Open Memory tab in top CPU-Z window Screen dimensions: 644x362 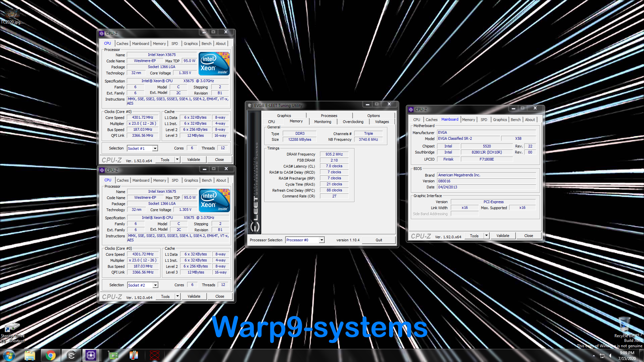(x=159, y=44)
